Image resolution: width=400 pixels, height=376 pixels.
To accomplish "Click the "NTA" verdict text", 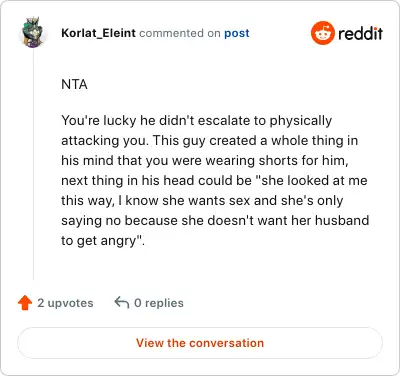I will tap(74, 84).
